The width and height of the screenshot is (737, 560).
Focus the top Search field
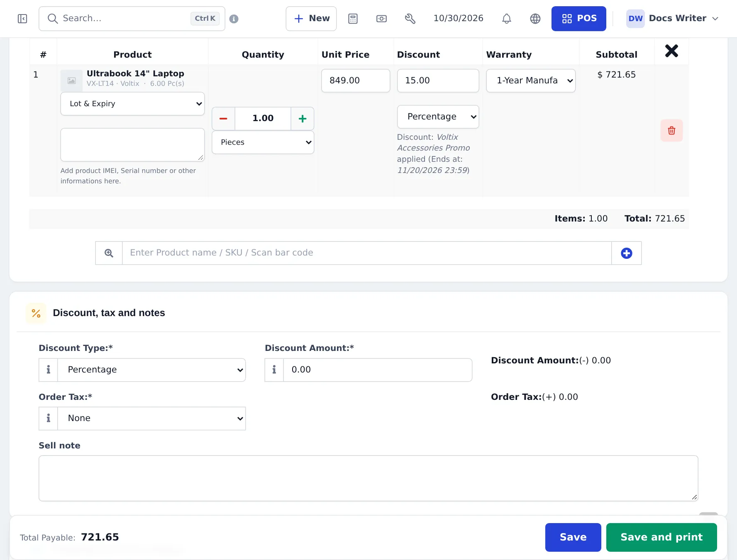click(132, 19)
